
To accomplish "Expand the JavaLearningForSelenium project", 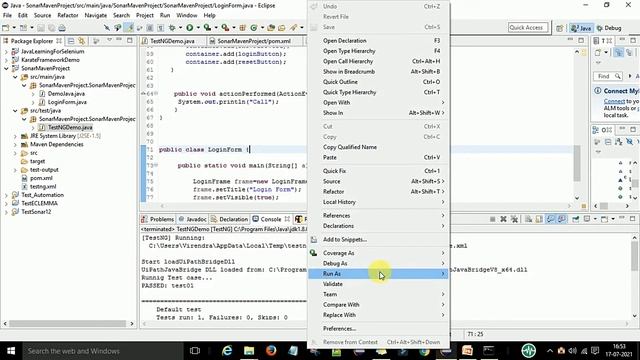I will pos(6,52).
